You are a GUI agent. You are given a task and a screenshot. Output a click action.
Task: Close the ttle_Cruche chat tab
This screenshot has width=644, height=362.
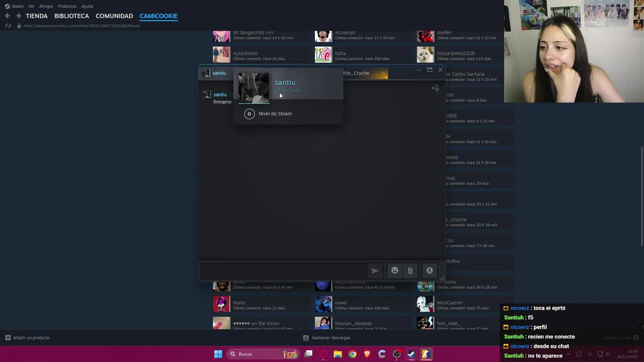coord(383,73)
